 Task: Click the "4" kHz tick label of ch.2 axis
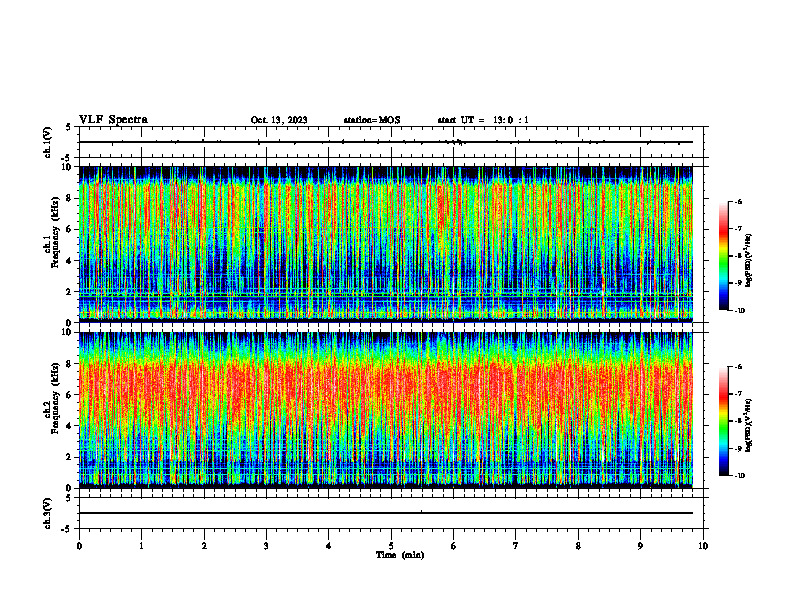click(70, 426)
